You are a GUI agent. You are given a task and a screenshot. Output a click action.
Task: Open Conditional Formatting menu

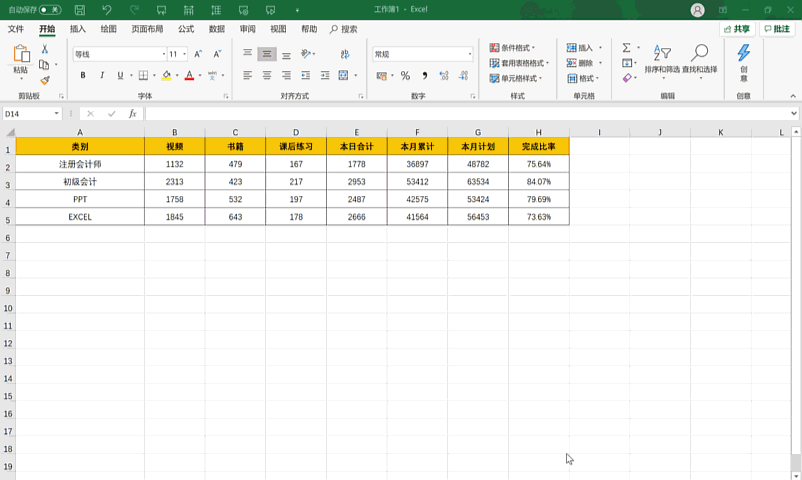(x=512, y=48)
